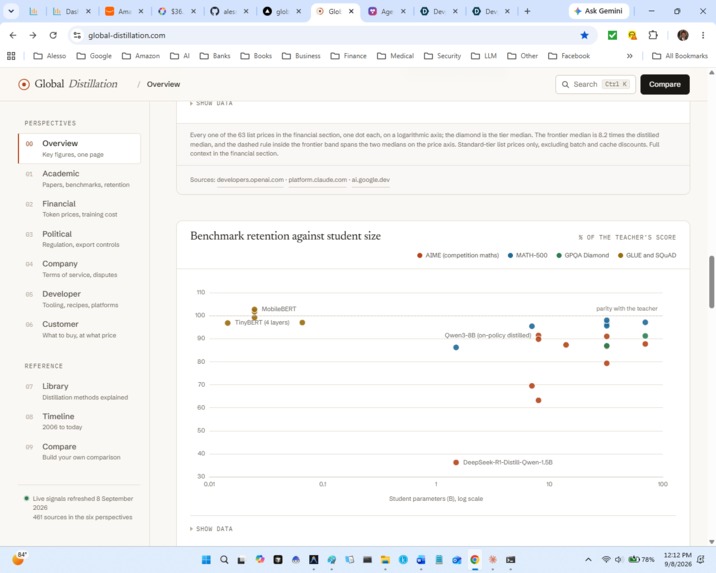The width and height of the screenshot is (716, 573).
Task: Click the Qwen3-8B (on-policy distilled) point
Action: coord(538,336)
